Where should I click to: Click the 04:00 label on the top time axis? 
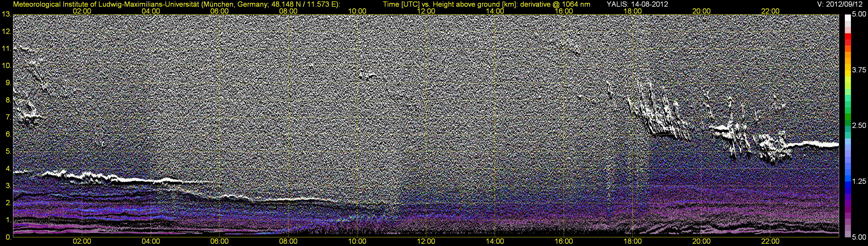151,11
